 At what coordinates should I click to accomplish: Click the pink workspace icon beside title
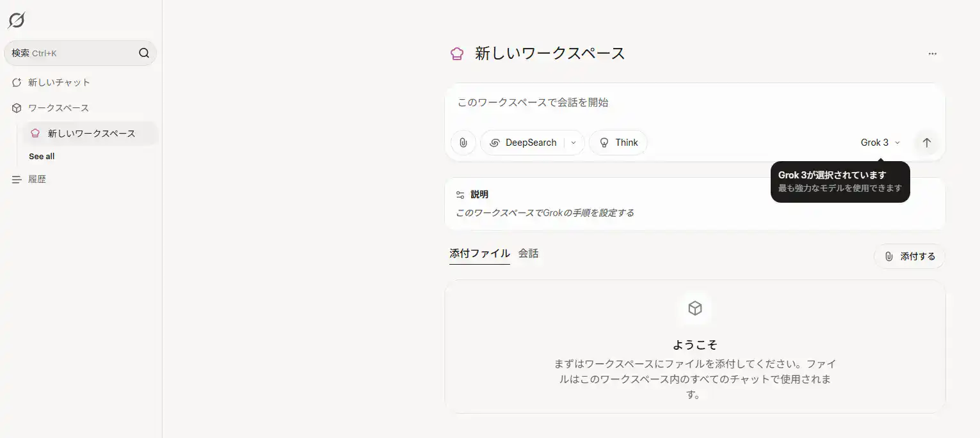point(456,54)
